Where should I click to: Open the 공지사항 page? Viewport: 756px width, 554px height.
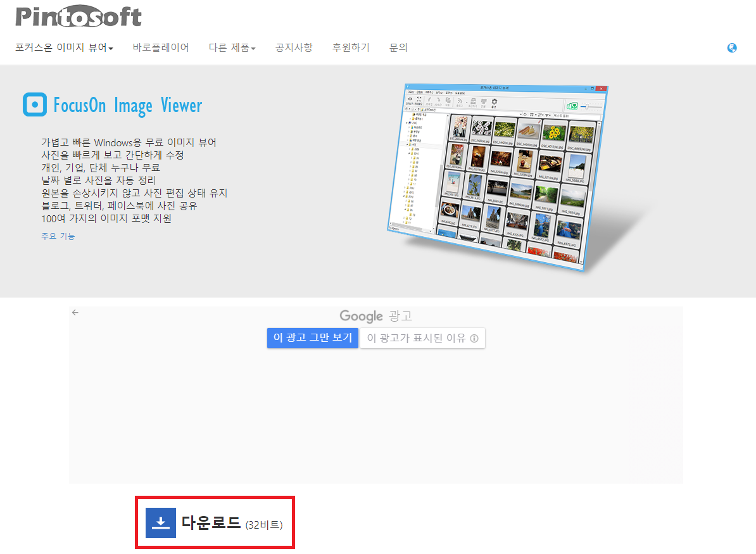[x=294, y=47]
